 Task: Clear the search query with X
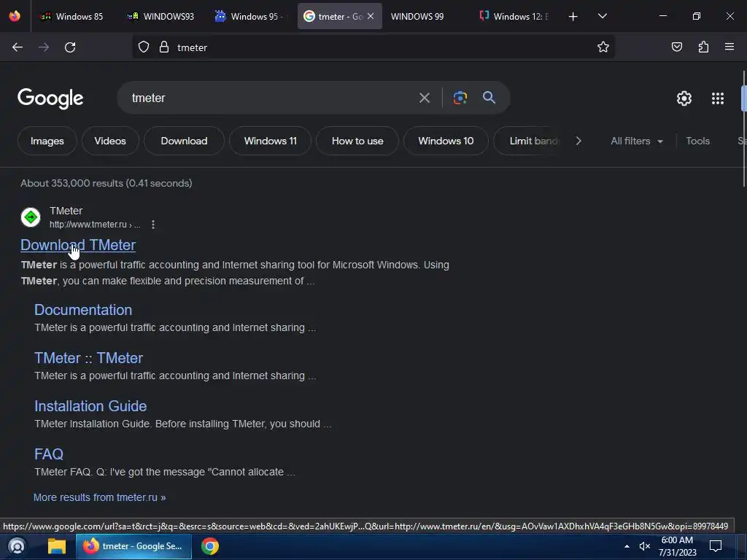[424, 98]
